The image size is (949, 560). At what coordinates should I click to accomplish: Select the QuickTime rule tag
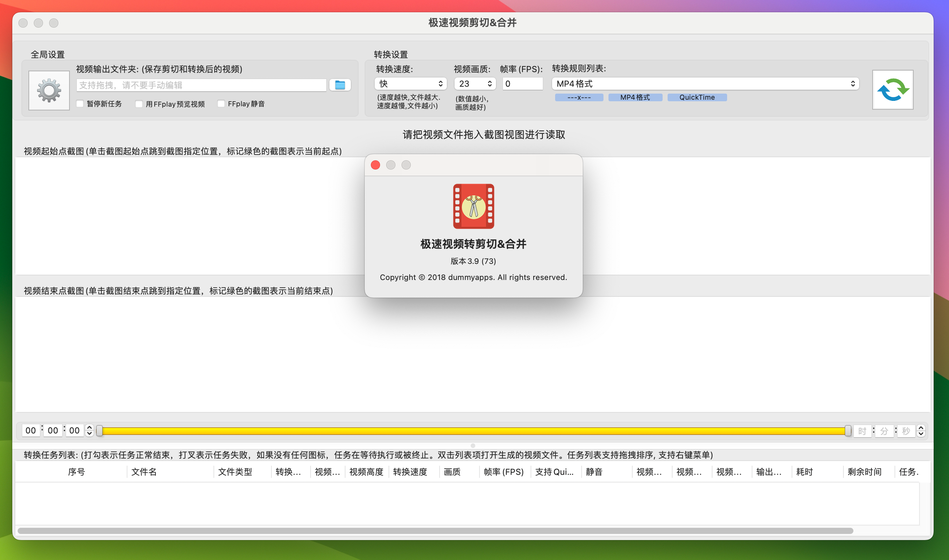(697, 97)
